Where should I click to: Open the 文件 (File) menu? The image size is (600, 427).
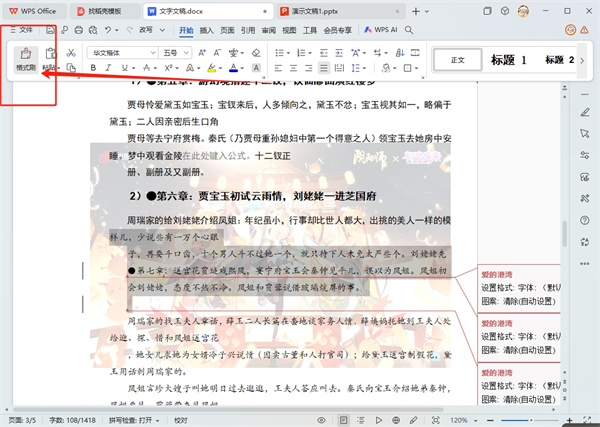tap(21, 30)
